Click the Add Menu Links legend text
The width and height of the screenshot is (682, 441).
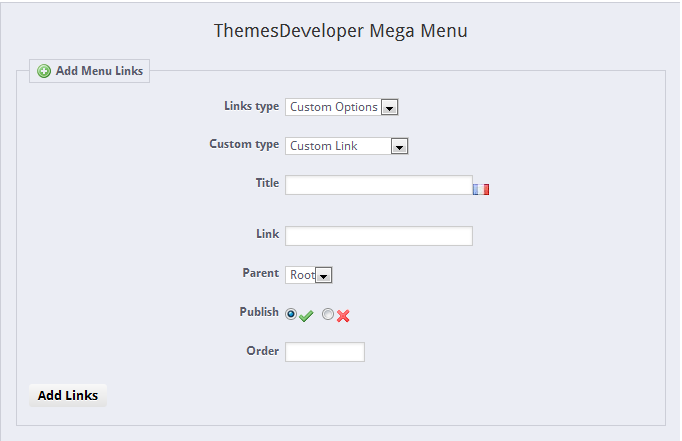(99, 71)
